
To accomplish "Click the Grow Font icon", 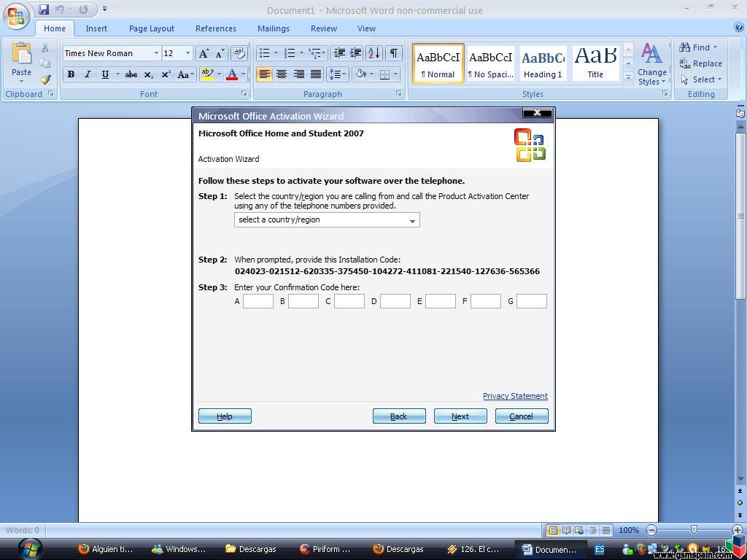I will (204, 53).
